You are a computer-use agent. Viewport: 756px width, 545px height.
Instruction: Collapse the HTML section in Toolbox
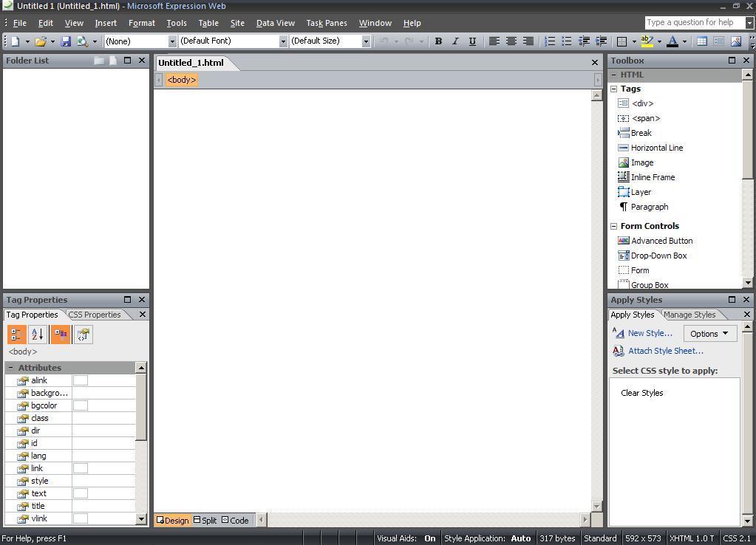(x=614, y=75)
